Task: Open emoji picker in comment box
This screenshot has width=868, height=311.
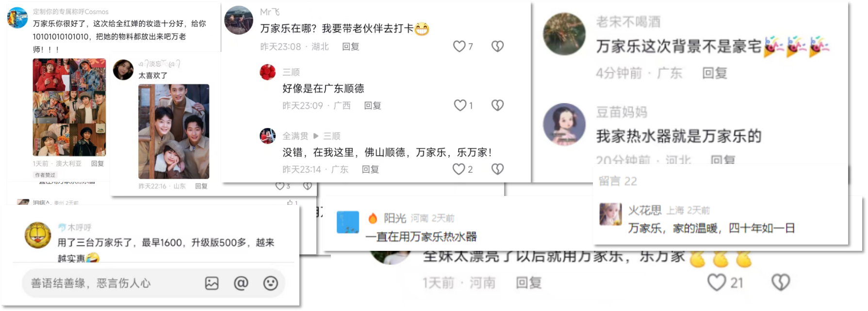Action: coord(270,283)
